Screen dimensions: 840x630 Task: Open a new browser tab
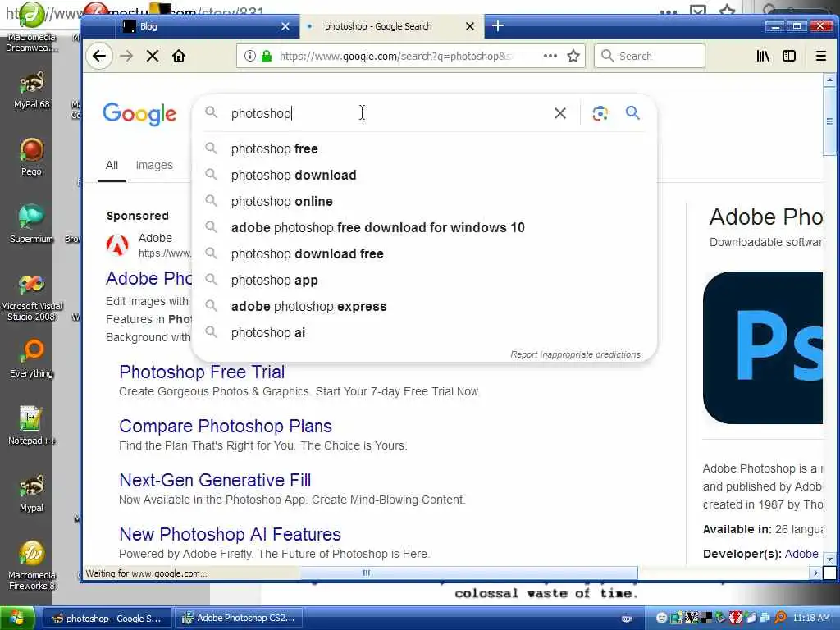[x=498, y=25]
